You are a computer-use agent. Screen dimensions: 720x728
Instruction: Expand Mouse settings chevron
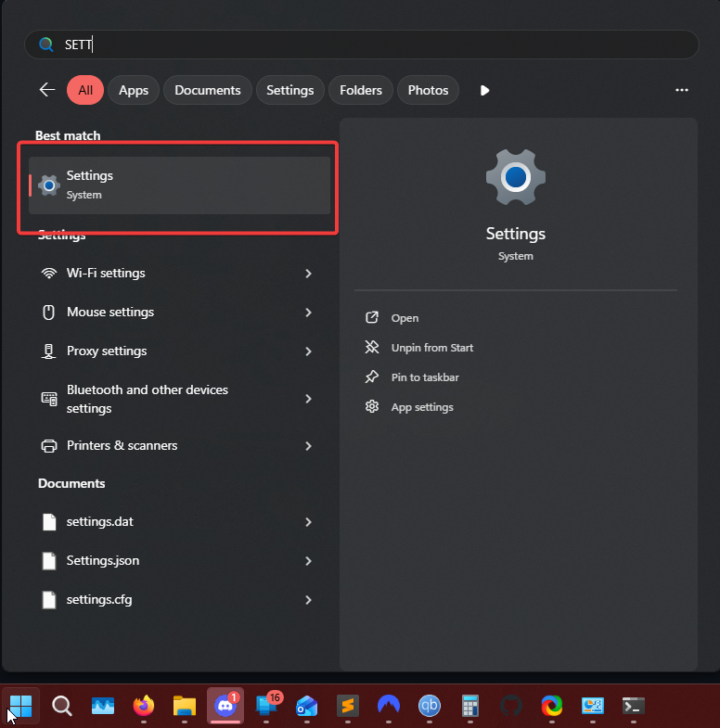[308, 313]
